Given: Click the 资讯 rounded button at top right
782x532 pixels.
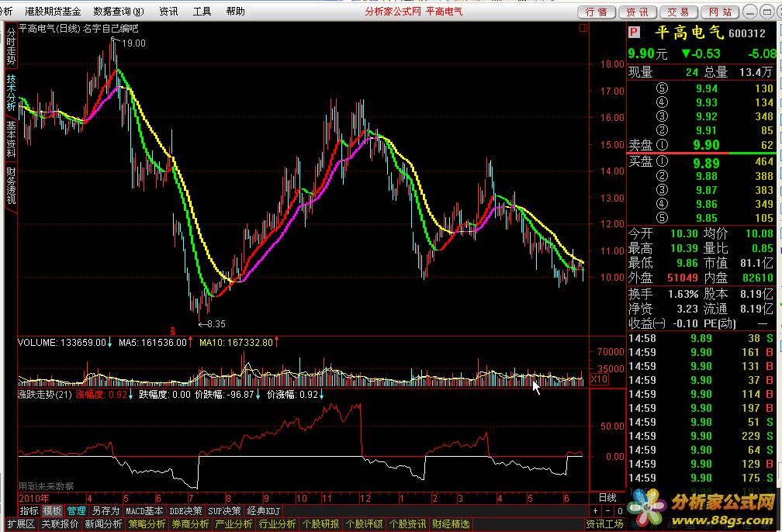Looking at the screenshot, I should [638, 12].
